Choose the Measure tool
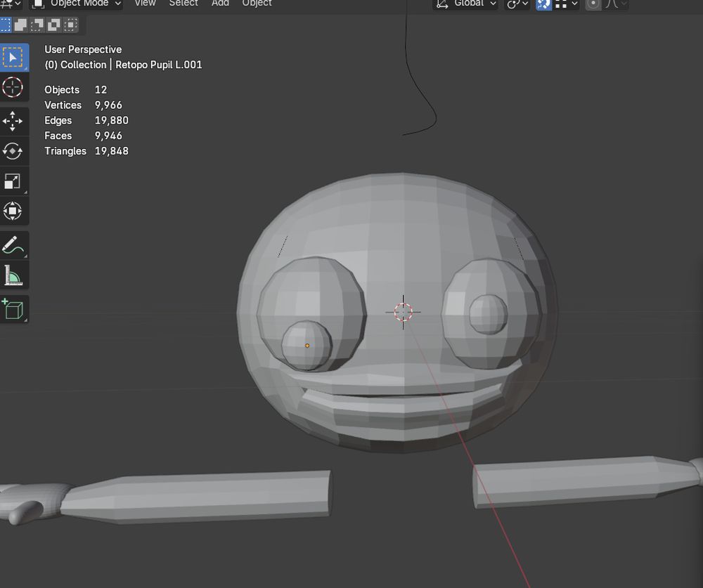 pyautogui.click(x=13, y=276)
